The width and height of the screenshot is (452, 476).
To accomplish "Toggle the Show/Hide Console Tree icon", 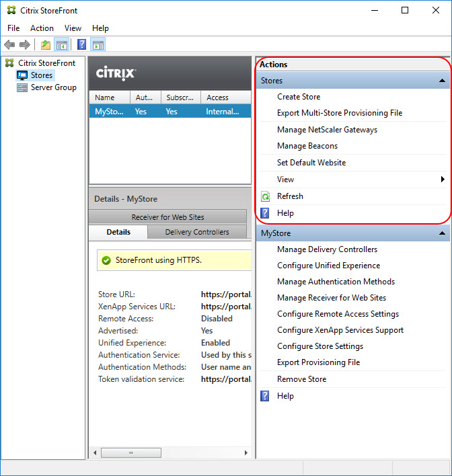I will pos(62,45).
